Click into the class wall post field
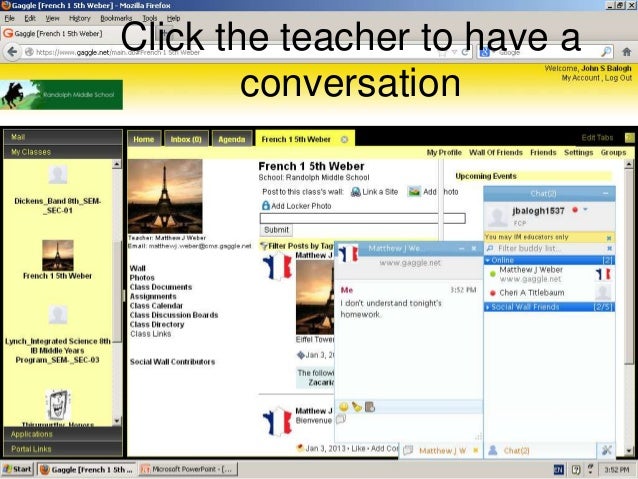This screenshot has width=638, height=479. (x=363, y=218)
